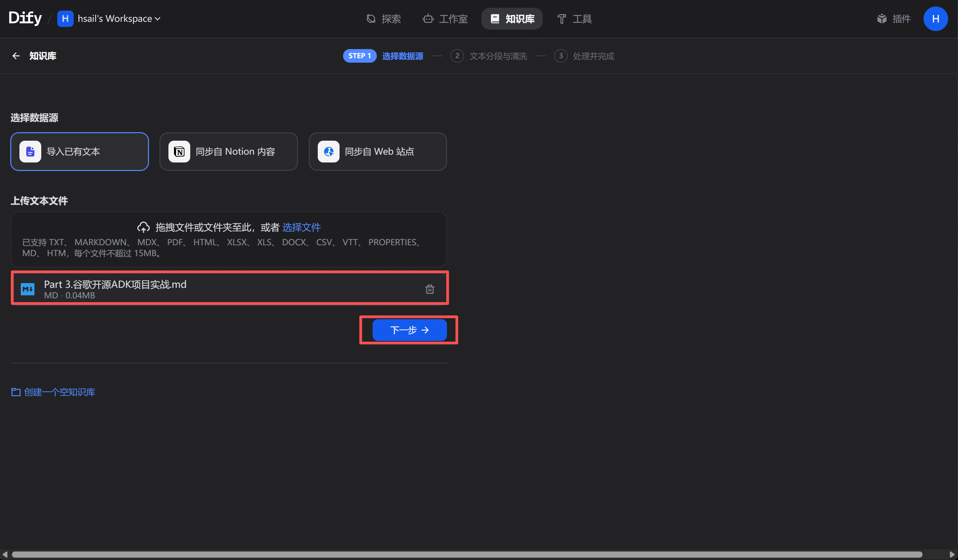Click the back arrow next to 知识库
The width and height of the screenshot is (958, 560).
pyautogui.click(x=16, y=56)
